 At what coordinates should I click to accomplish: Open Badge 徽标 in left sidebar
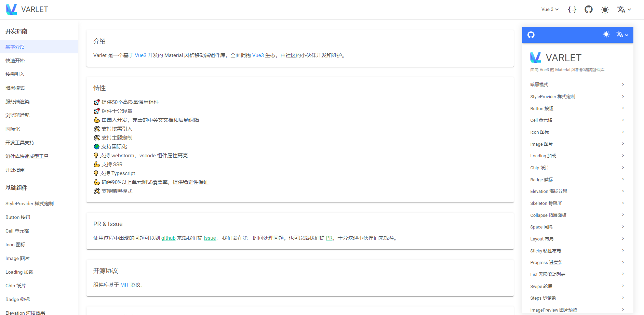tap(39, 299)
